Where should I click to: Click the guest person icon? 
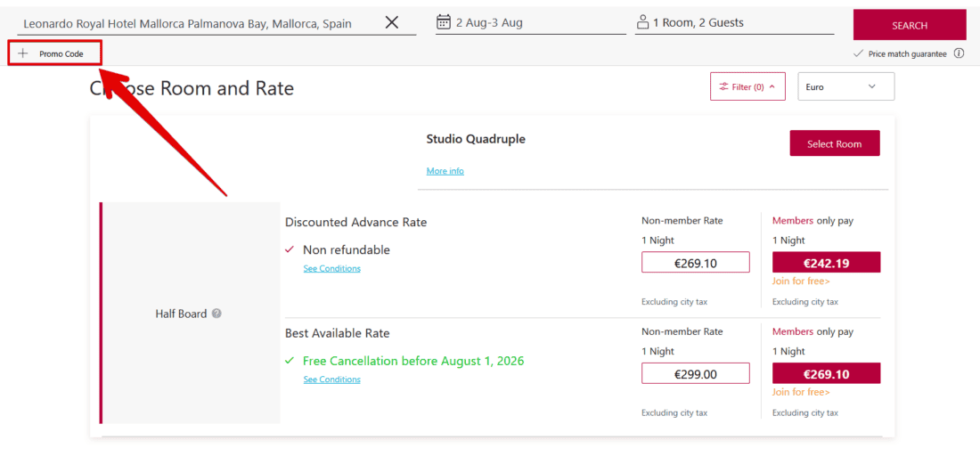[642, 22]
